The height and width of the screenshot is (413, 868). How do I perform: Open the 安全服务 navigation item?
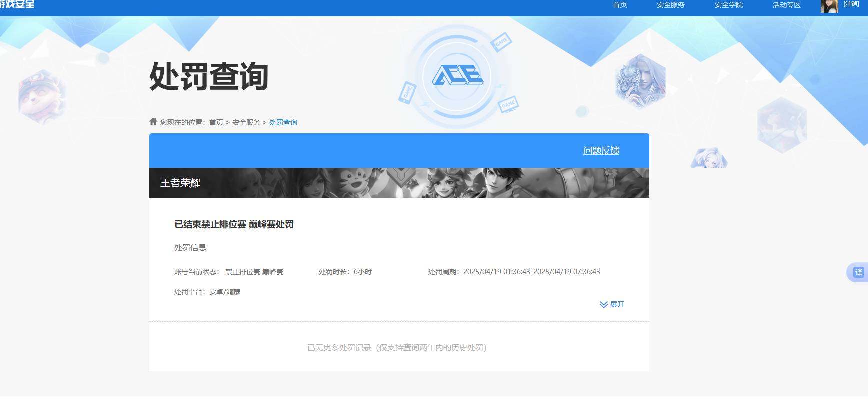click(x=671, y=5)
